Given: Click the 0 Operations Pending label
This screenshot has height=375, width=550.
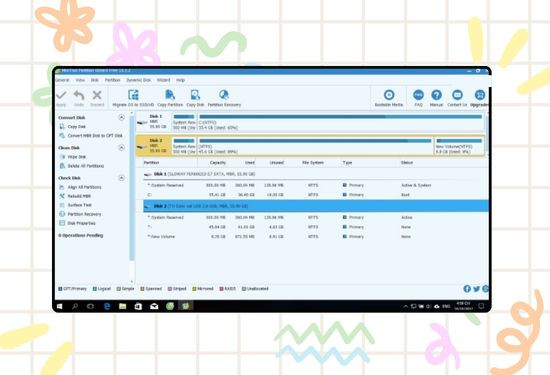Looking at the screenshot, I should (x=81, y=235).
